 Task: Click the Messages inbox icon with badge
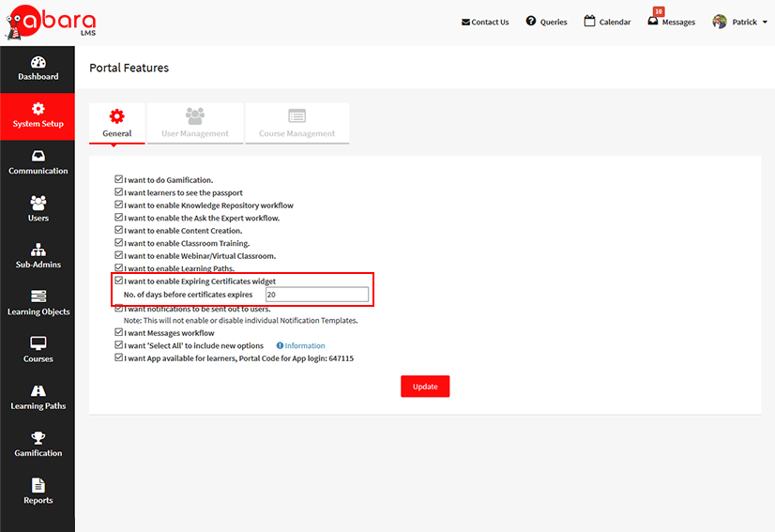pos(653,21)
